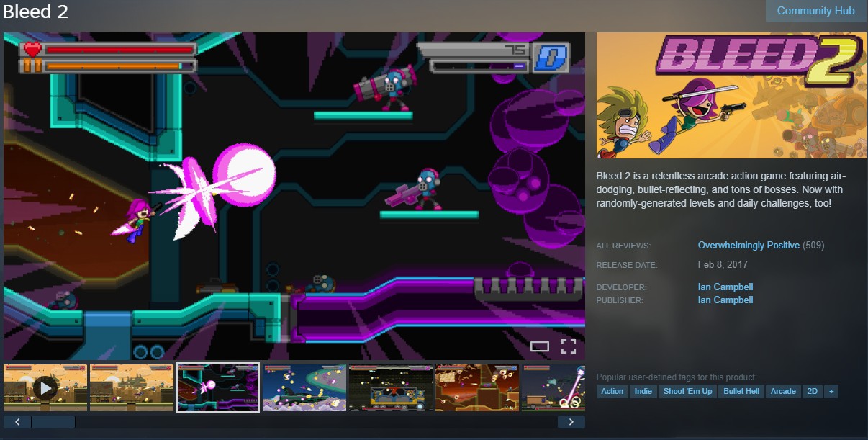Click the theater mode icon
Screen dimensions: 868x440
tap(540, 346)
